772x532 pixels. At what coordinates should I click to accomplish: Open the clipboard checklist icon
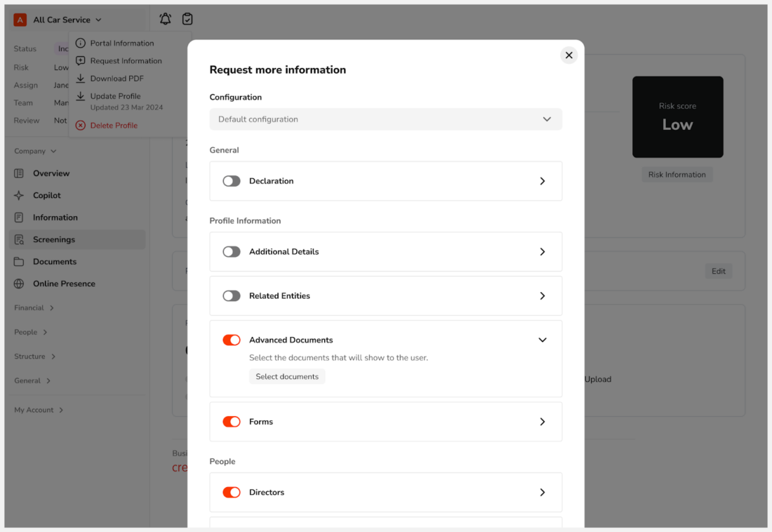click(187, 20)
